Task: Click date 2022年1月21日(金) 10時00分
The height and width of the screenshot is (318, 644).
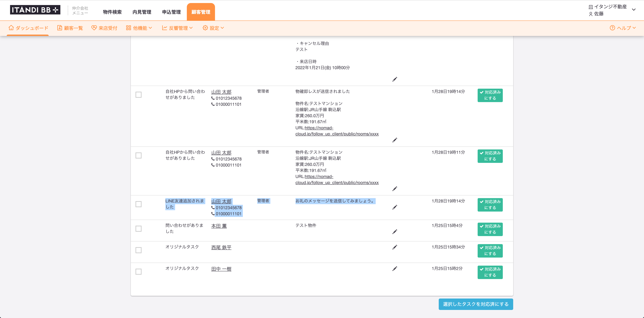Action: 323,67
